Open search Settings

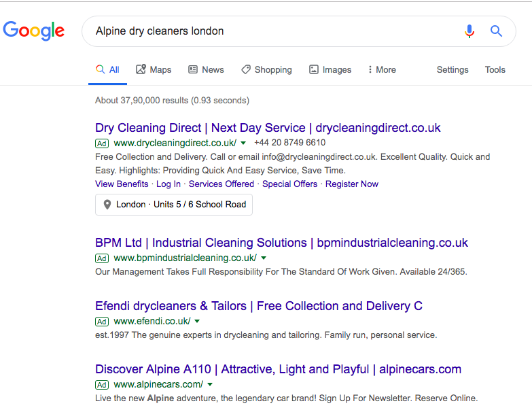tap(453, 69)
